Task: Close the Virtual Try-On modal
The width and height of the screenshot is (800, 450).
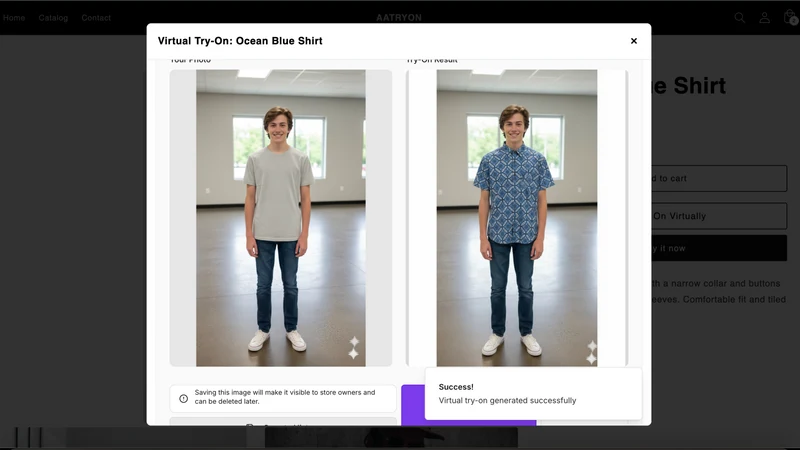Action: 634,41
